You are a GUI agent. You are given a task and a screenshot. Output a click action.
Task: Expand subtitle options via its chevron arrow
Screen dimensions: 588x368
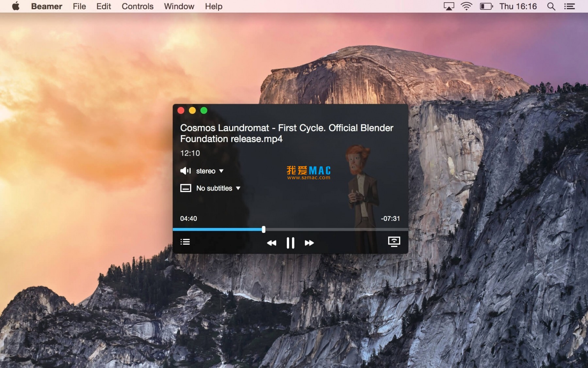pos(238,188)
